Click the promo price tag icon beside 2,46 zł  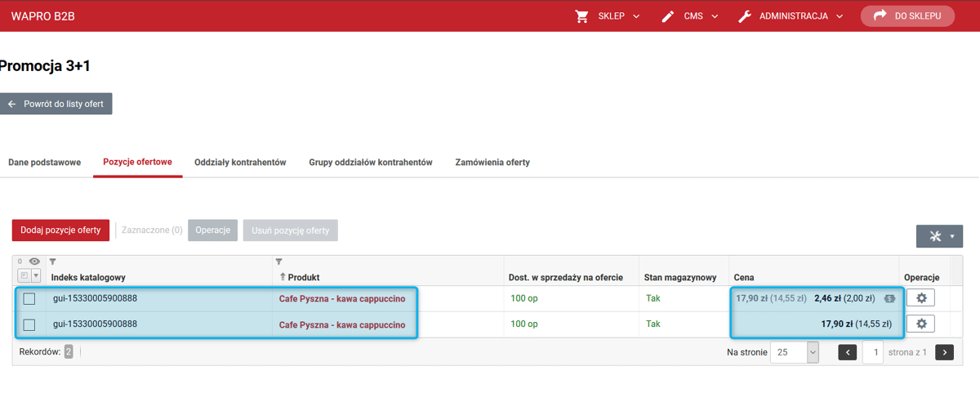point(889,299)
